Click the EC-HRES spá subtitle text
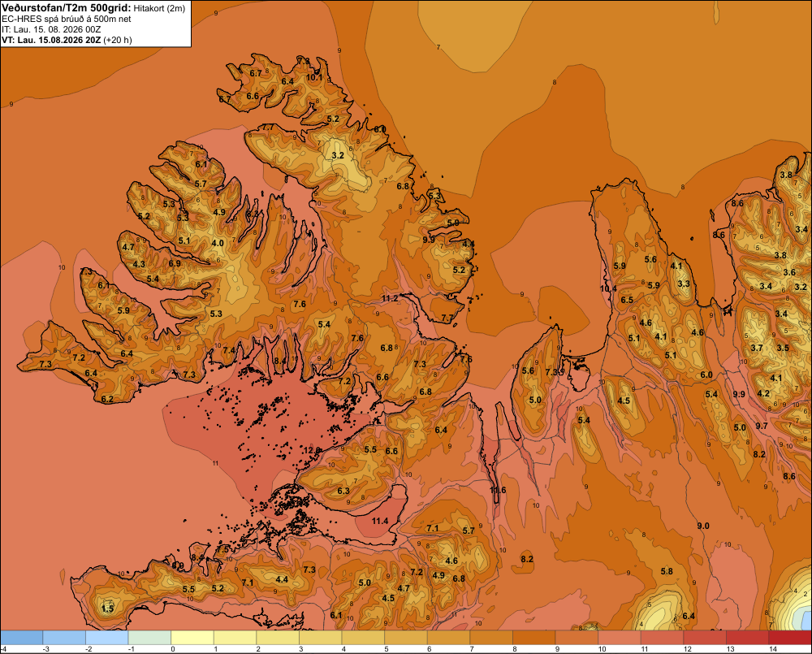 pyautogui.click(x=67, y=19)
